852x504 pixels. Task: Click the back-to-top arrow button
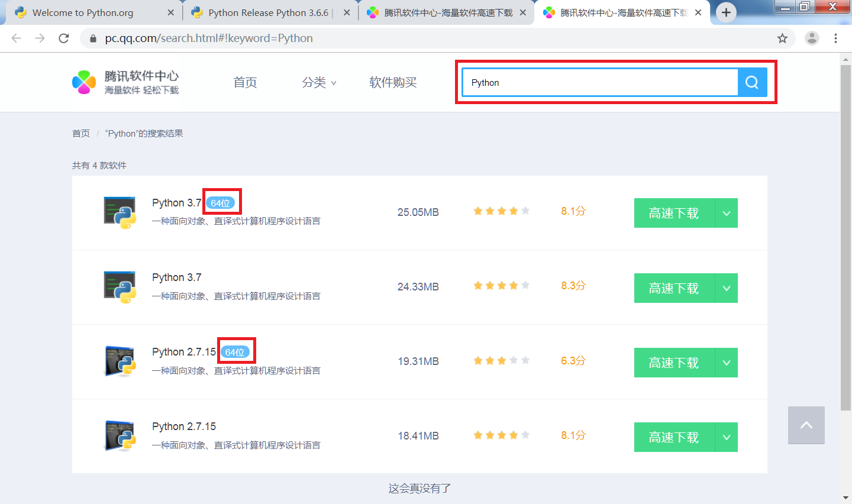point(806,425)
